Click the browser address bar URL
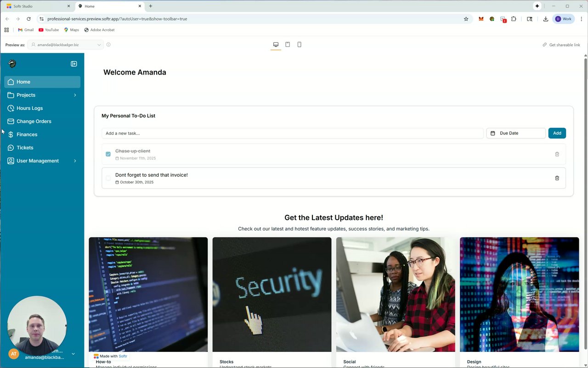The image size is (588, 368). [x=117, y=19]
